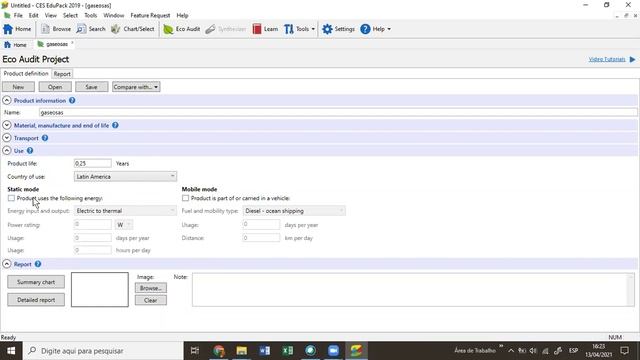Open File Explorer from the taskbar
This screenshot has width=640, height=360.
[242, 351]
